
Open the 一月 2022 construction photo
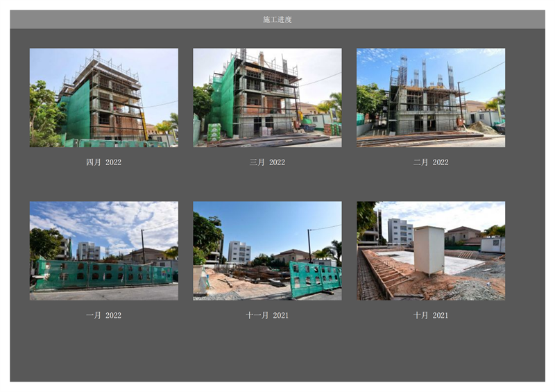[103, 250]
